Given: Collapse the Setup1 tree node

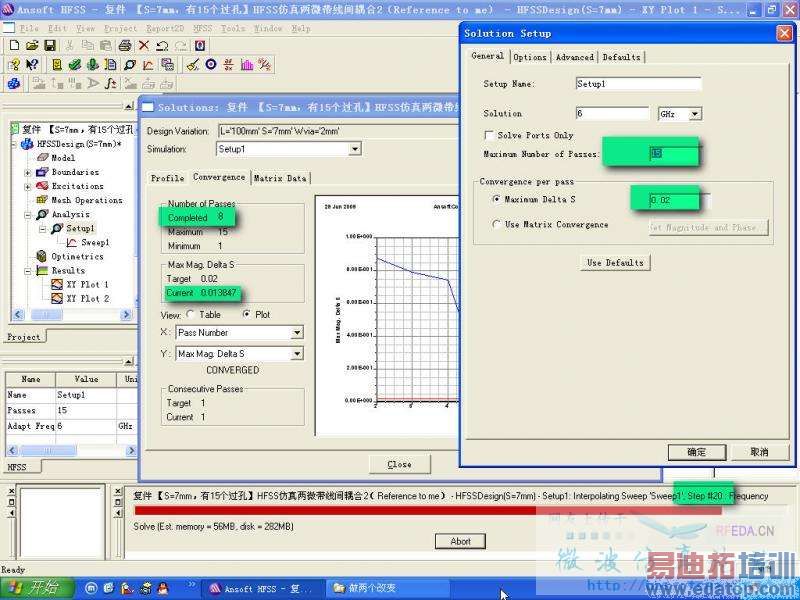Looking at the screenshot, I should pos(43,229).
